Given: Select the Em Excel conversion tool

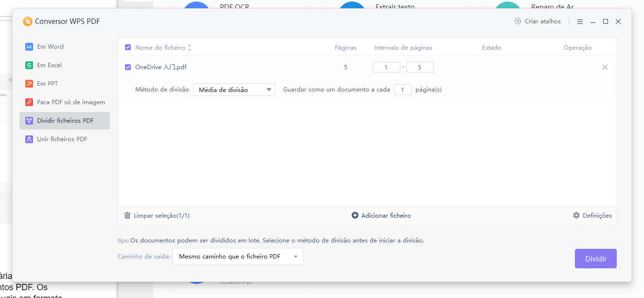Looking at the screenshot, I should pyautogui.click(x=50, y=65).
